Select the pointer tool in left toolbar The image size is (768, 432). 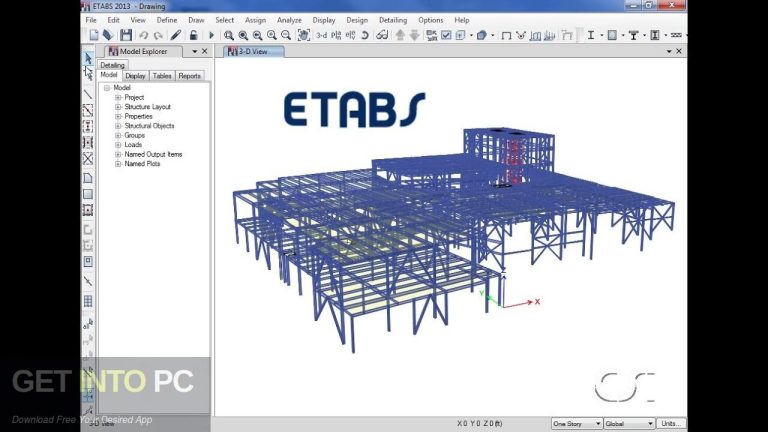click(88, 58)
